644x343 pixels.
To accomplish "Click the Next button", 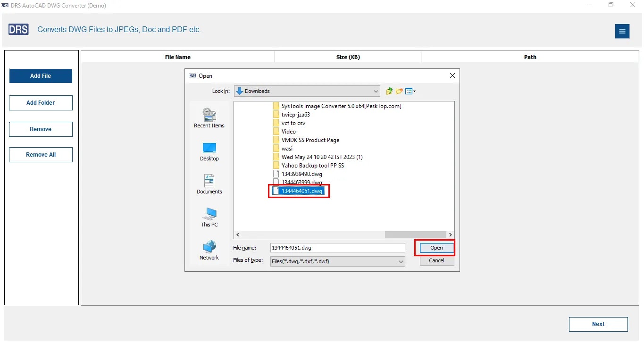I will [598, 324].
